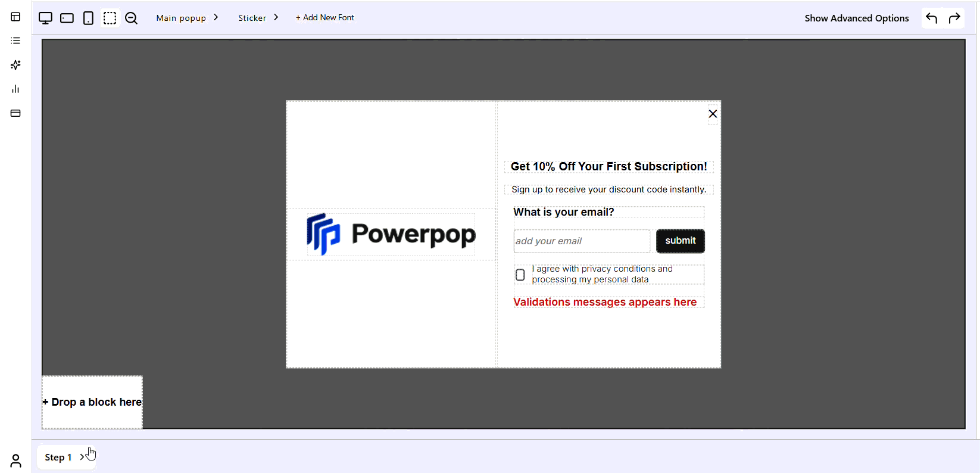Open the layout panel in sidebar
Viewport: 980px width, 473px height.
pos(15,17)
